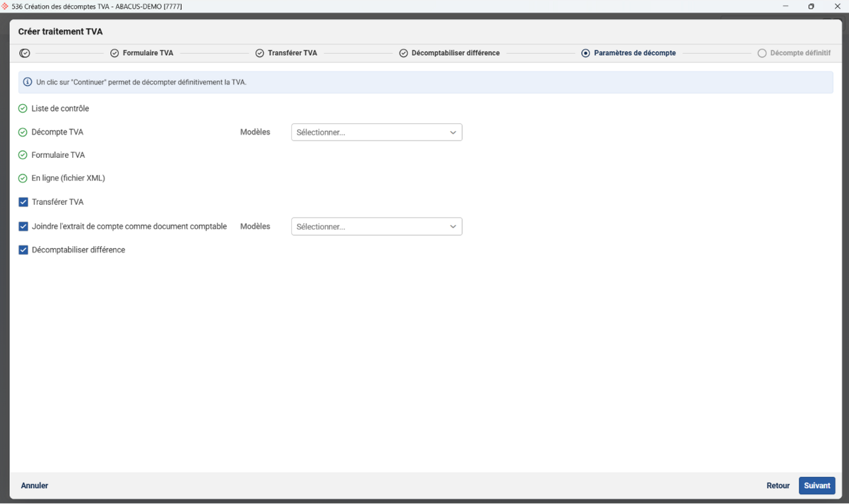Toggle Joindre l'extrait de compte checkbox
The width and height of the screenshot is (849, 504).
(x=23, y=227)
